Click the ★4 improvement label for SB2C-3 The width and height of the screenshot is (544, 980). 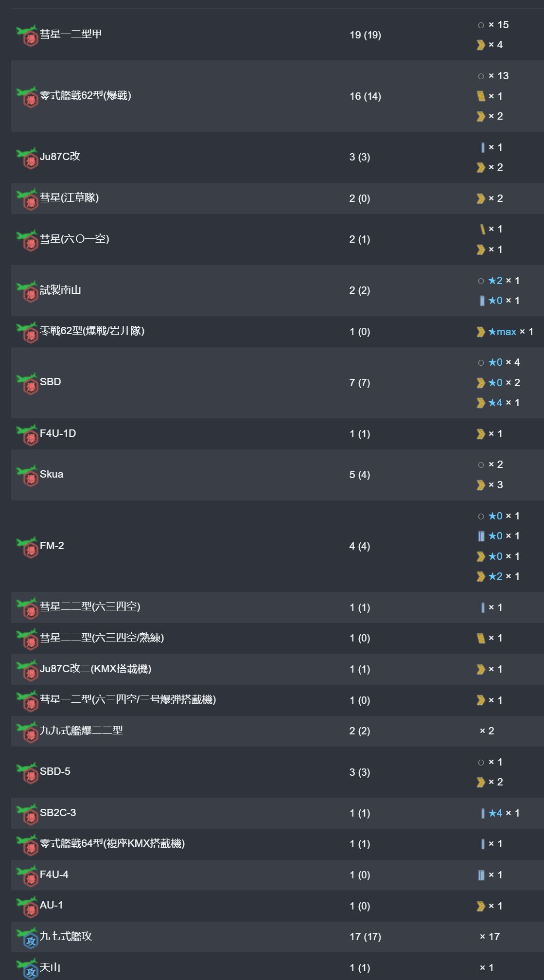[495, 813]
